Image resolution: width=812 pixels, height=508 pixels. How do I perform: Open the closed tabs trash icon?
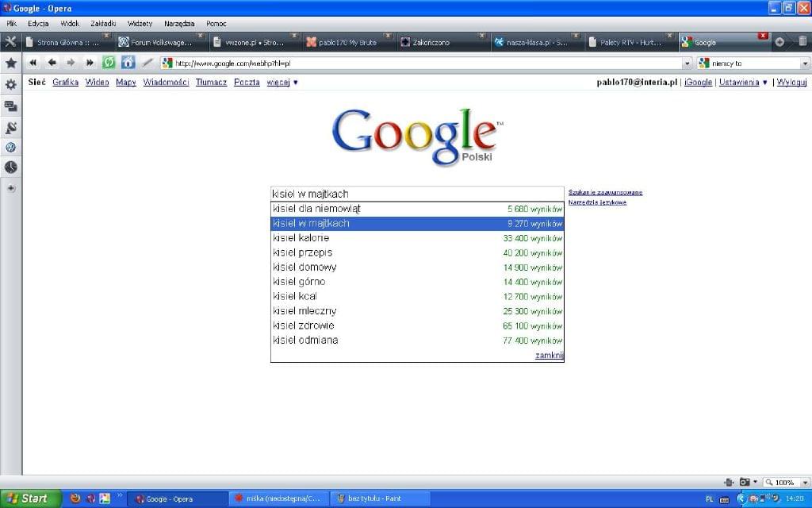(x=802, y=41)
